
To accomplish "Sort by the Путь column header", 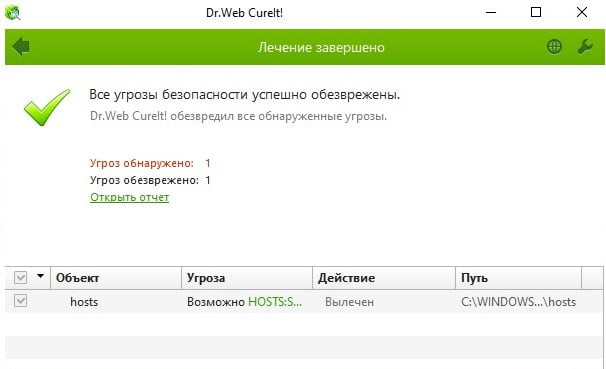I will (518, 278).
